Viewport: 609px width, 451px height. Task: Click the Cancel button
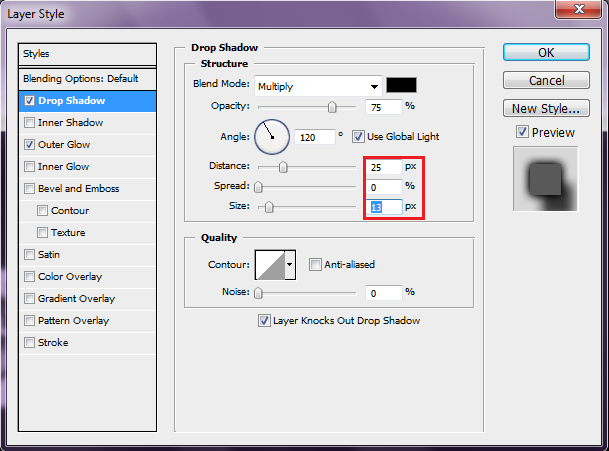(x=546, y=80)
